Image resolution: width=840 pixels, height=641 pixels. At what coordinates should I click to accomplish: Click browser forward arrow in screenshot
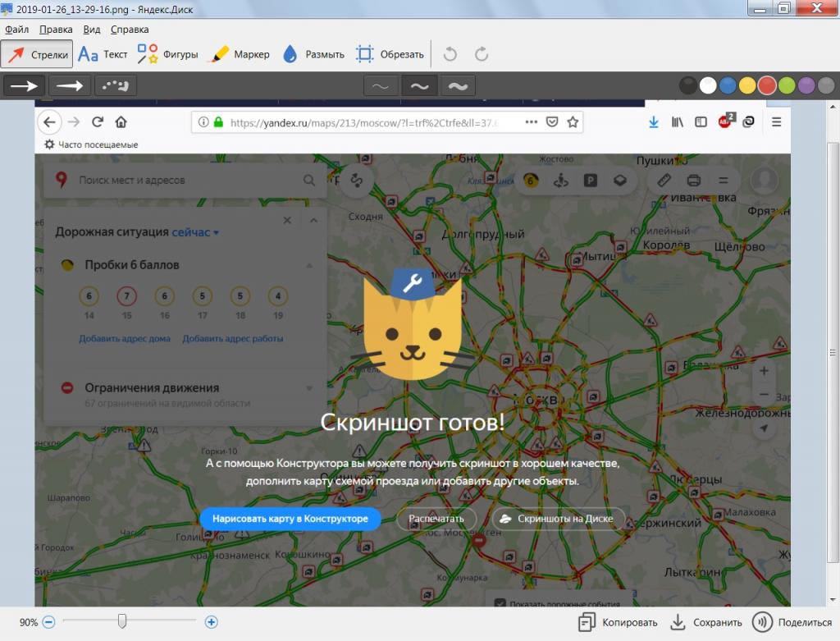coord(74,122)
